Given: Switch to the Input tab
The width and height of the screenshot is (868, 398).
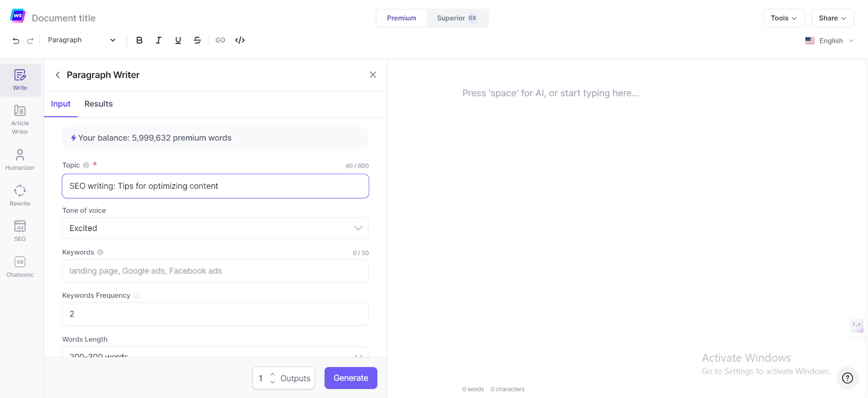Looking at the screenshot, I should [61, 104].
